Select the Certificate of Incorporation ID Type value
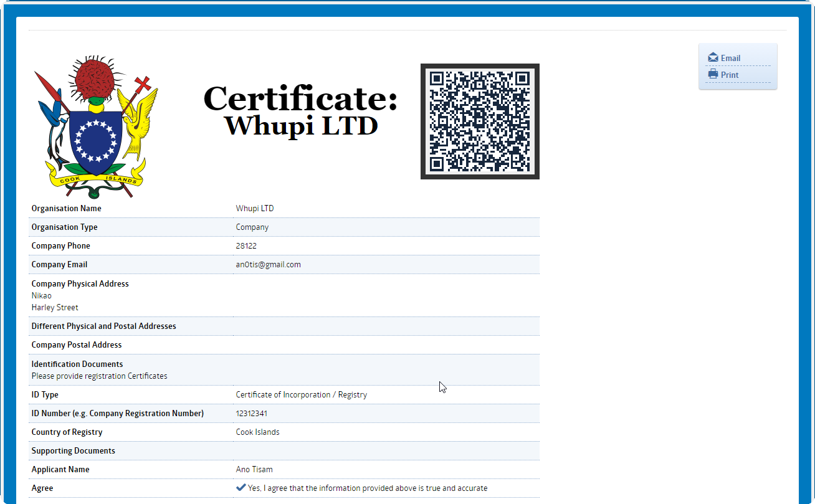The image size is (815, 504). pos(301,394)
